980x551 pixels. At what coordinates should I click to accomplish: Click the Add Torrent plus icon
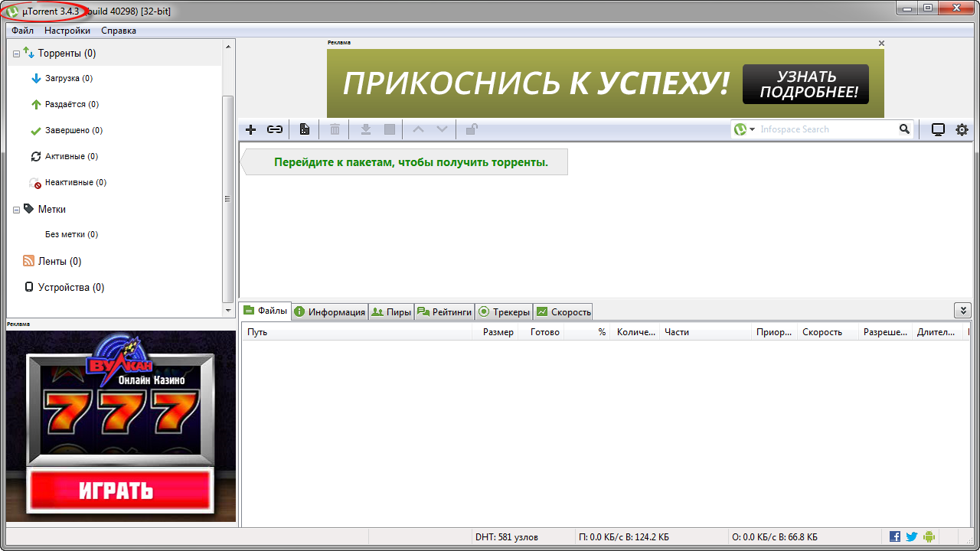coord(250,129)
